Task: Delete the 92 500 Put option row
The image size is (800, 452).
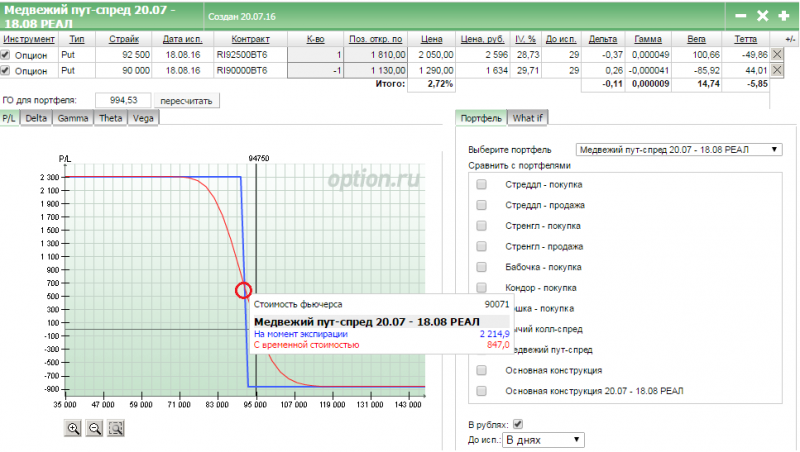Action: pos(777,54)
